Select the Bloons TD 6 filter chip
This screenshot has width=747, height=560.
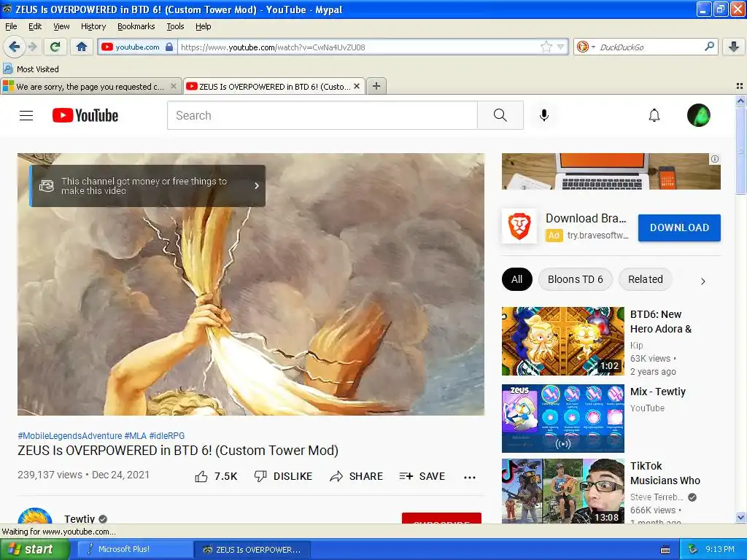pos(575,279)
